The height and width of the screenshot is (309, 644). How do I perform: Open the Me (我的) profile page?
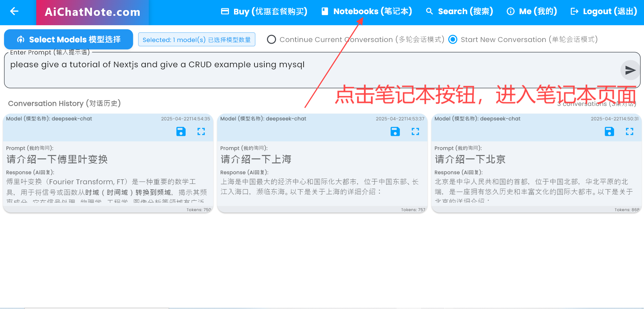click(x=532, y=11)
